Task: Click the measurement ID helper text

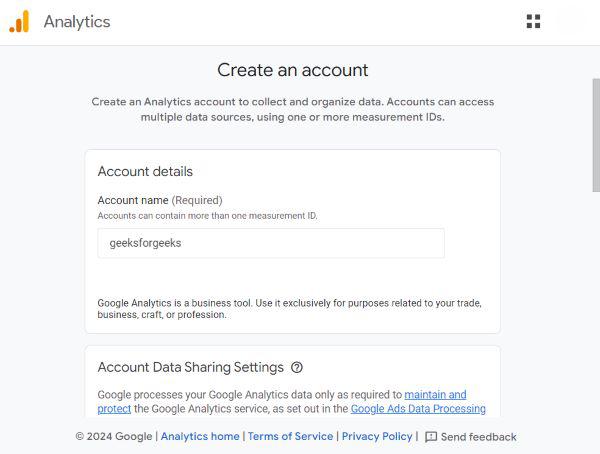Action: pos(207,215)
